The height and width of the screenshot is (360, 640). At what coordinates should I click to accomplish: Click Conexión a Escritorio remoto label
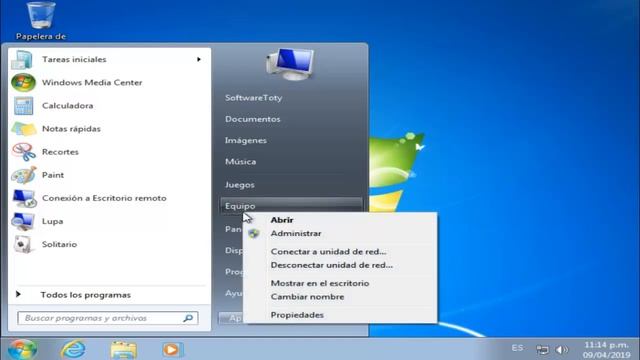[x=104, y=198]
